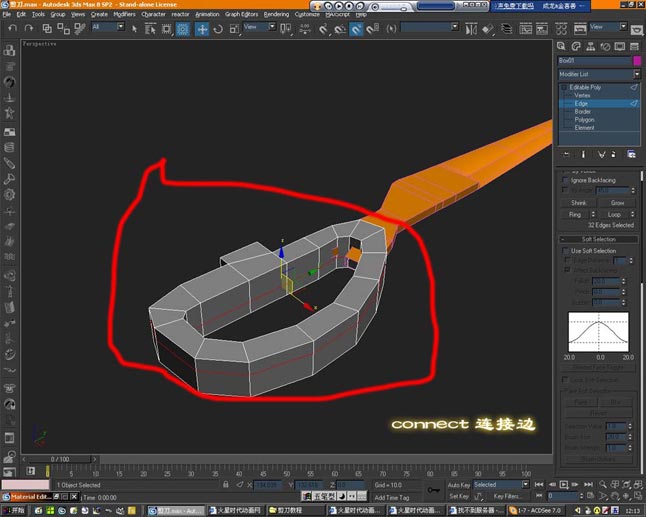Image resolution: width=646 pixels, height=517 pixels.
Task: Open the Modify command panel tab
Action: [576, 46]
